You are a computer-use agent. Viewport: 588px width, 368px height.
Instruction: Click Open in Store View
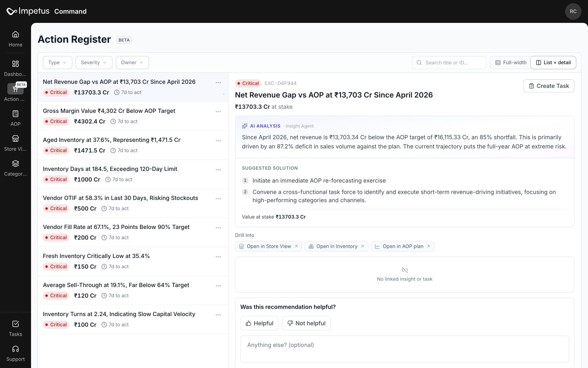pyautogui.click(x=268, y=246)
